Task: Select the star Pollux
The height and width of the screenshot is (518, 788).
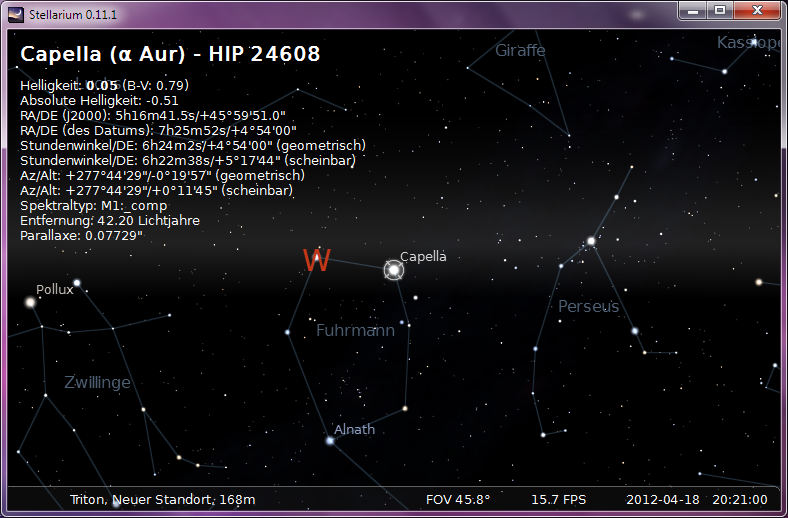Action: pyautogui.click(x=31, y=302)
